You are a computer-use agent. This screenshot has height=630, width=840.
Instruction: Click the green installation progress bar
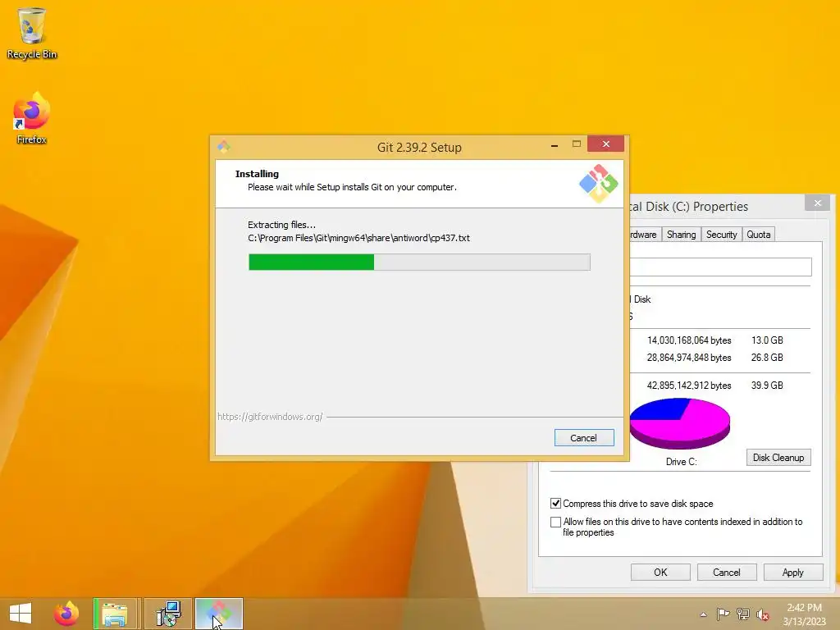[x=419, y=262]
